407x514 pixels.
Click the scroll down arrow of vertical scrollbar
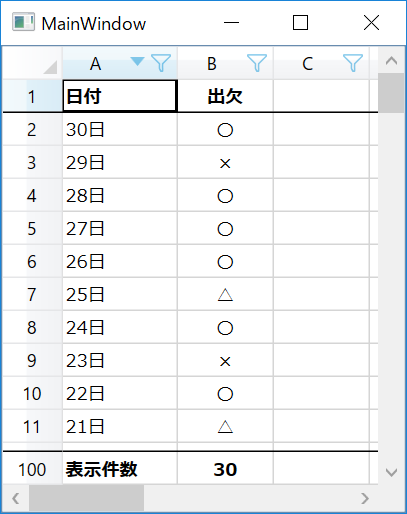[x=391, y=472]
